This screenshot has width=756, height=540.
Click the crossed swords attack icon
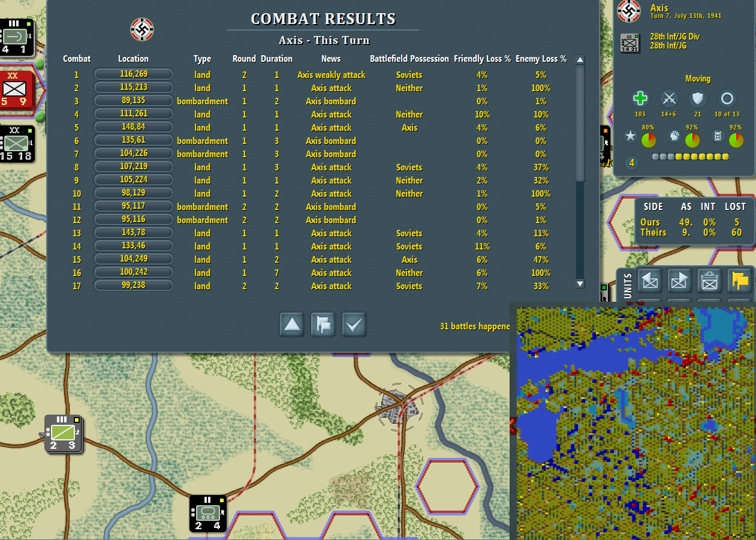pos(668,98)
